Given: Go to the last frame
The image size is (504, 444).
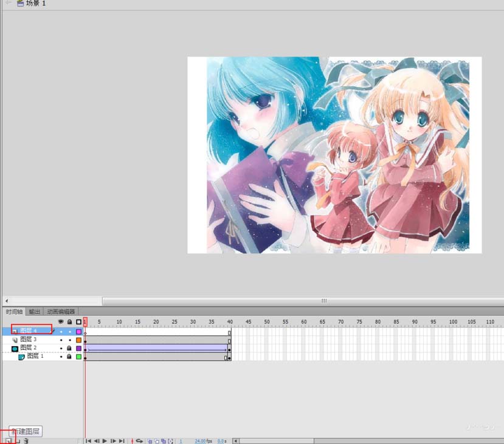Looking at the screenshot, I should [122, 441].
